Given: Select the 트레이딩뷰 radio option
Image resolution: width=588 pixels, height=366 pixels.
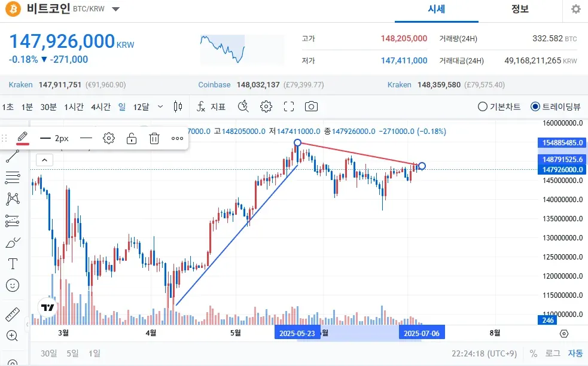Looking at the screenshot, I should click(535, 106).
